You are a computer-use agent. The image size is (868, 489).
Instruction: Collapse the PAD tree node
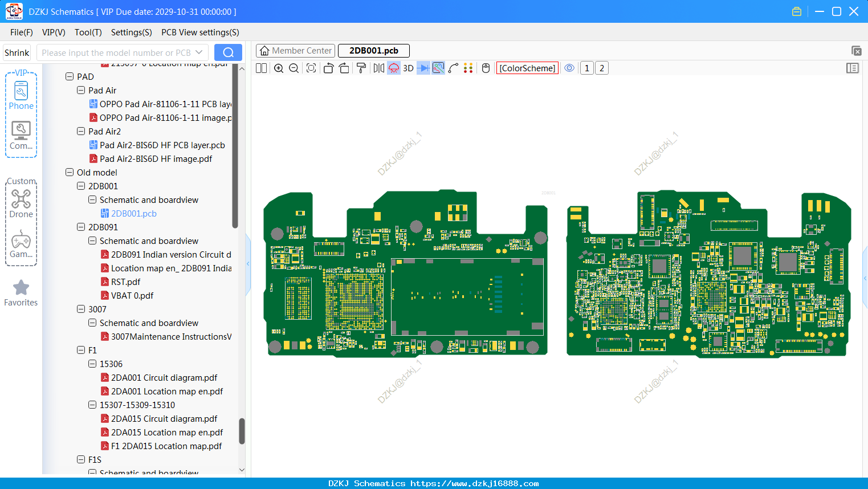click(x=70, y=76)
